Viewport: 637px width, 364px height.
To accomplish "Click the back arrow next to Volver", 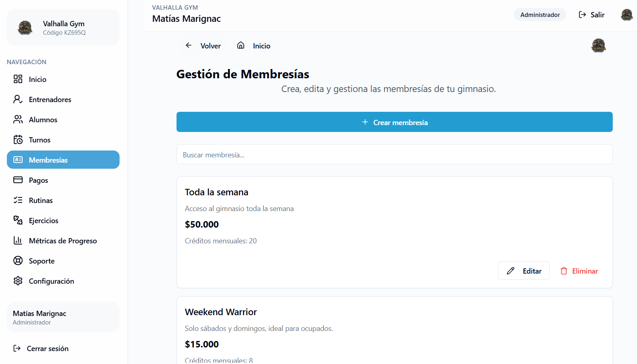I will click(x=189, y=46).
